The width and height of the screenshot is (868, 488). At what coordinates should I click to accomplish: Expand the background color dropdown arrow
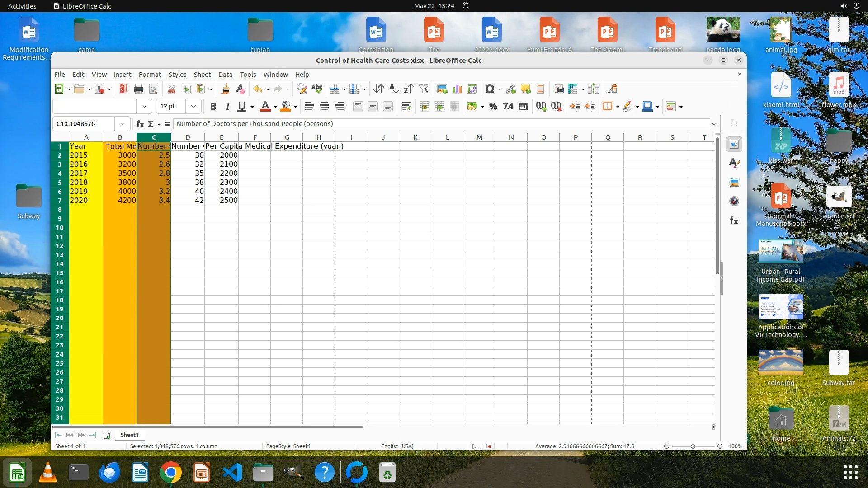coord(296,107)
